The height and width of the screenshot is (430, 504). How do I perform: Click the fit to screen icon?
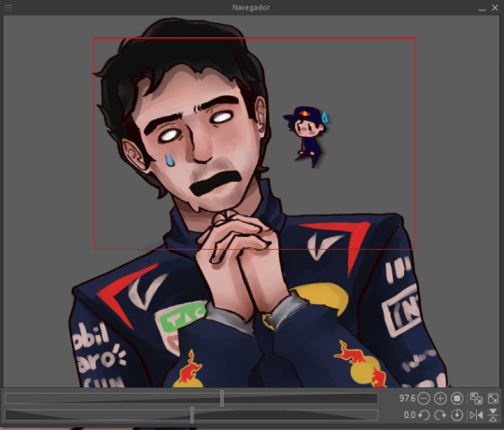click(x=493, y=398)
